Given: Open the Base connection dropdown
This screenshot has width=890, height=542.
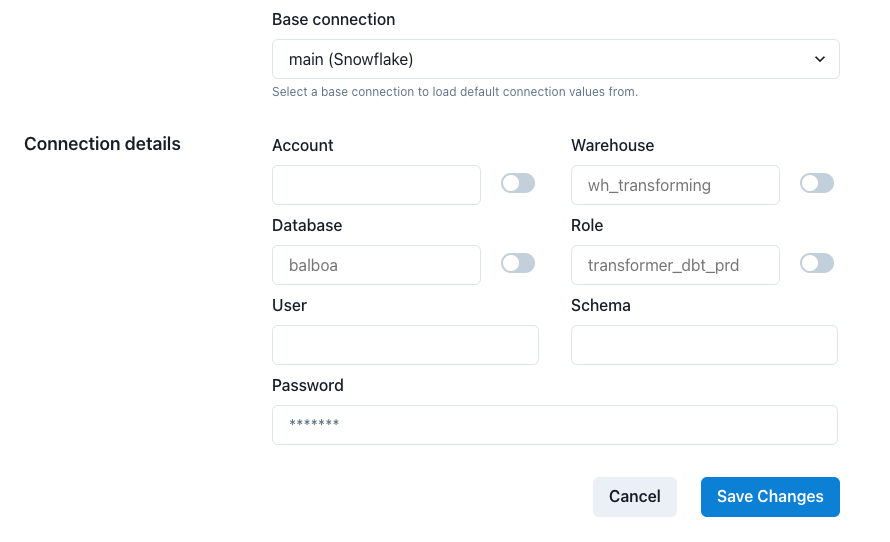Looking at the screenshot, I should pyautogui.click(x=555, y=59).
